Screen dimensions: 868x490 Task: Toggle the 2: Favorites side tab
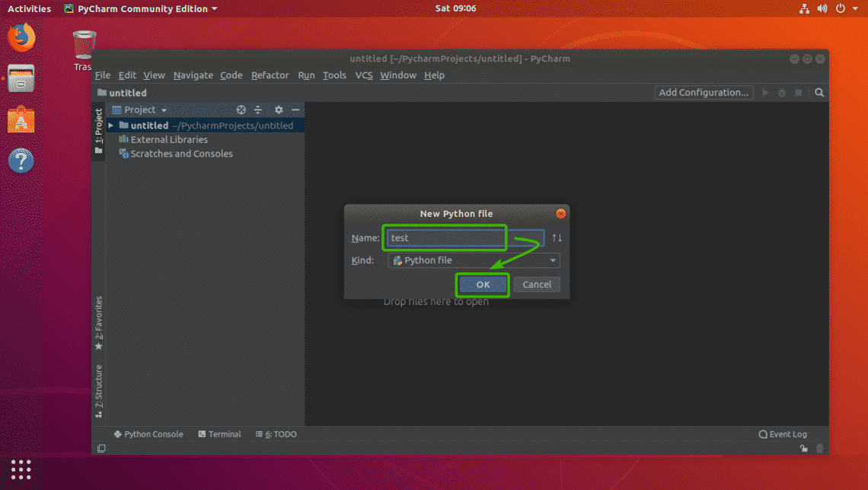[98, 323]
